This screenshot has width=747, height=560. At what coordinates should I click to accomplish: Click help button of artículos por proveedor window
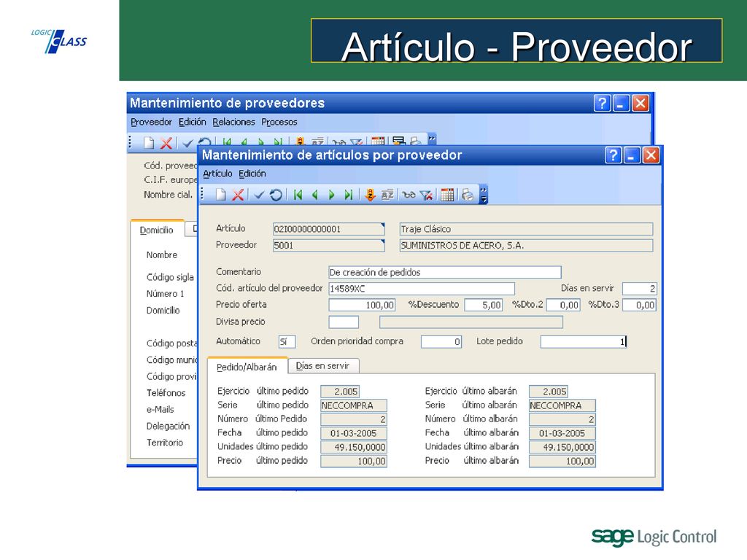tap(613, 155)
